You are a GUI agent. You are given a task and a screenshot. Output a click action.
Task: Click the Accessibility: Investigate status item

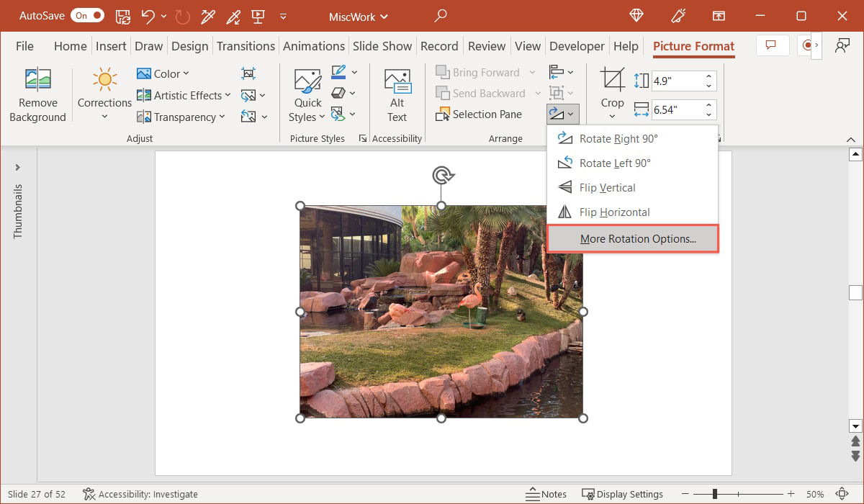[x=140, y=494]
